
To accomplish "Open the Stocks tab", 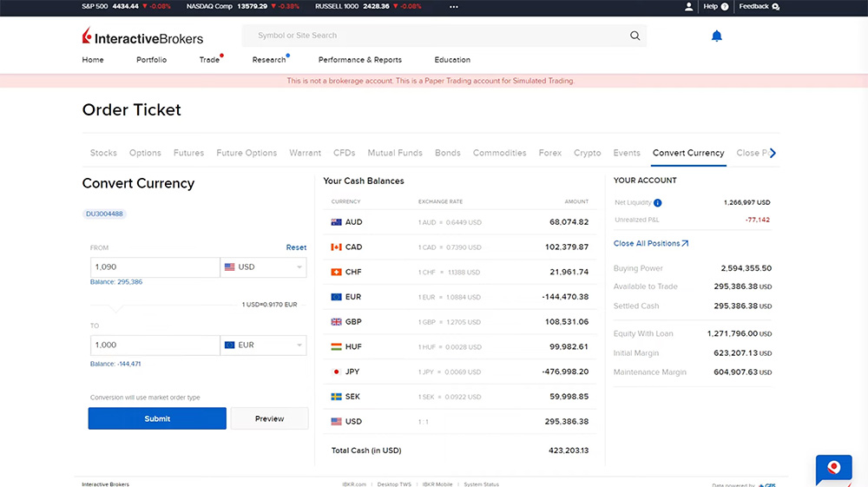I will pyautogui.click(x=103, y=153).
